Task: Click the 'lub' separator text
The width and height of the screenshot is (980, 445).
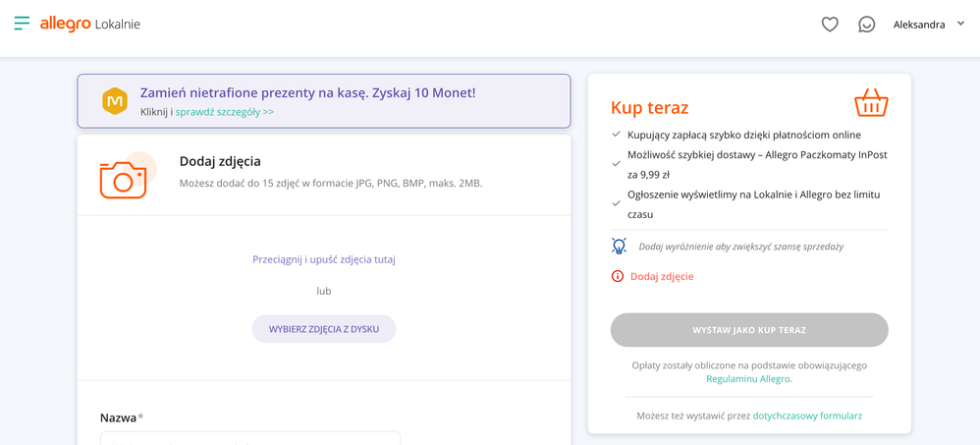Action: [324, 291]
